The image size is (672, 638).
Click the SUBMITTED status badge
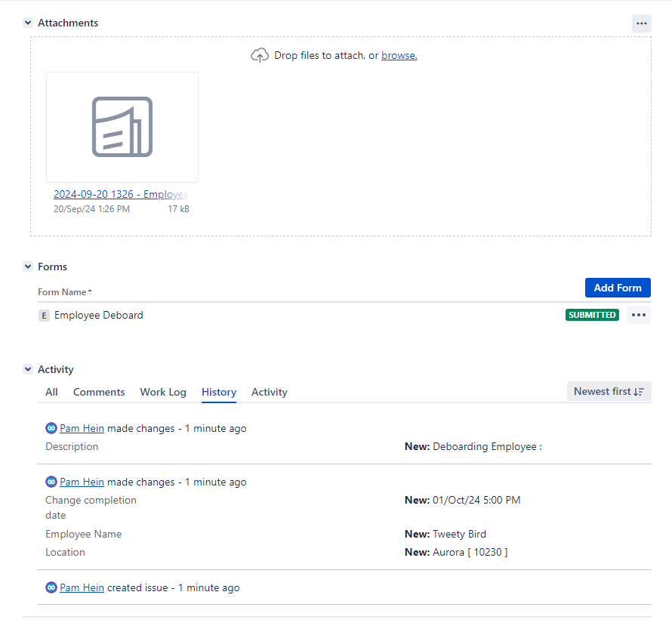tap(592, 315)
